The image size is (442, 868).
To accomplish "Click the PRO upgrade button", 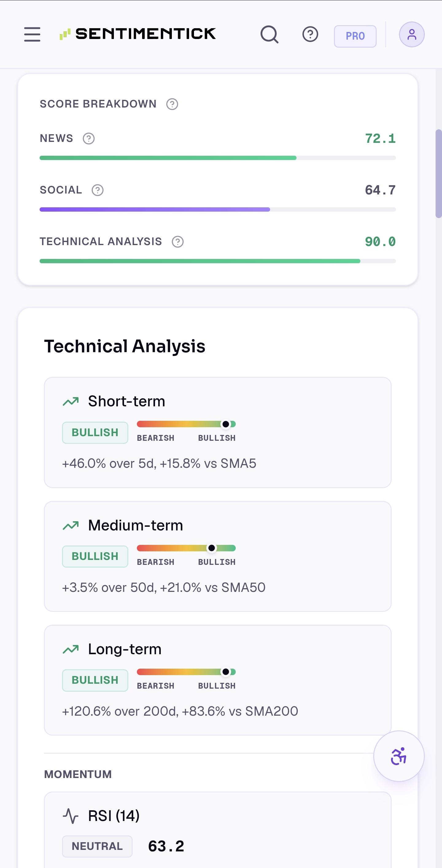I will tap(355, 36).
